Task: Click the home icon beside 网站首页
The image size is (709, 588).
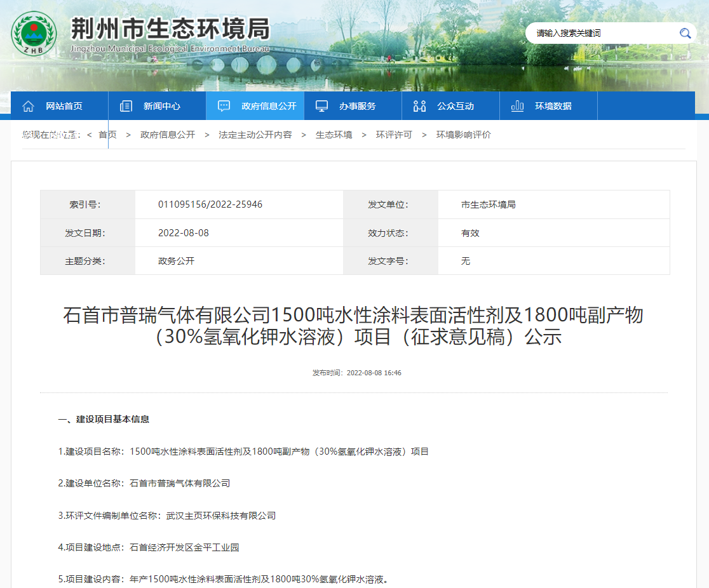Action: [x=28, y=106]
